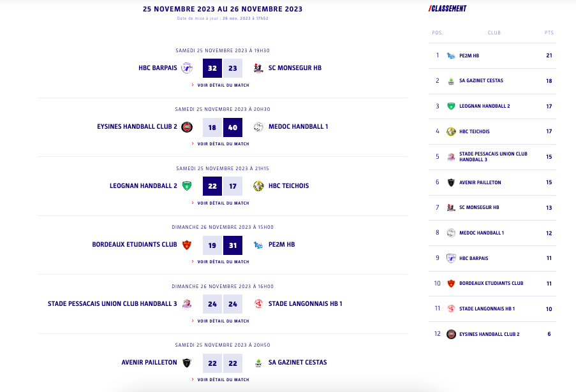Open match details for Eysines vs Medoc Handball
Screen dimensions: 576x392
pyautogui.click(x=223, y=144)
